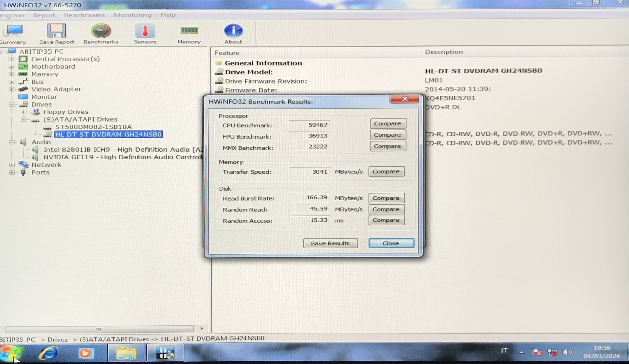Expand the Motherboard tree node

pyautogui.click(x=11, y=67)
